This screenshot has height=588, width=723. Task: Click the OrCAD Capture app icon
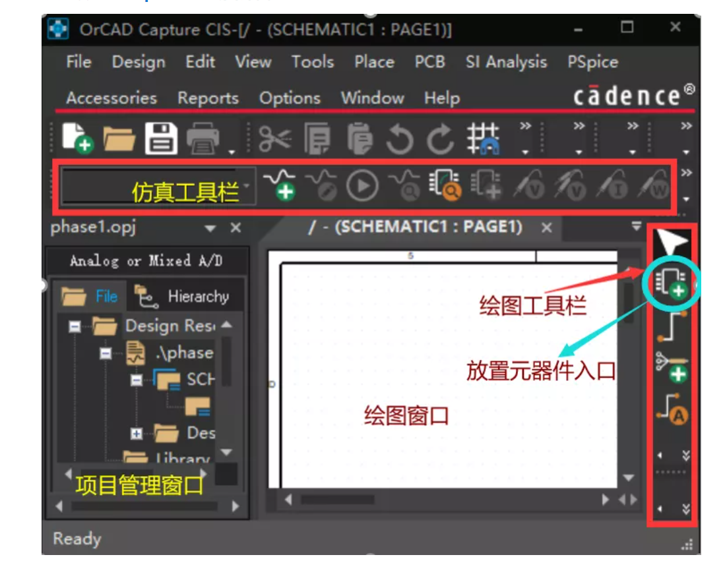coord(58,29)
